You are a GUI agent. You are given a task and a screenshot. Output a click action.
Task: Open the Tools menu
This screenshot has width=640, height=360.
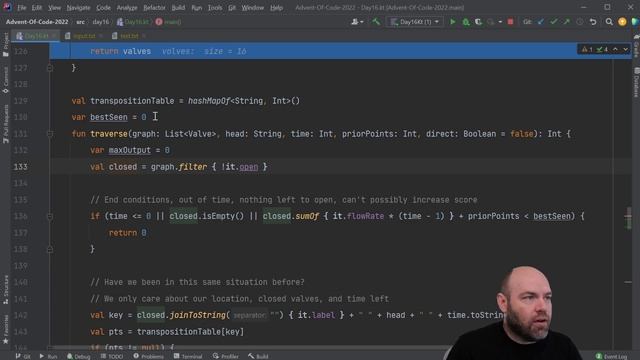coord(215,7)
